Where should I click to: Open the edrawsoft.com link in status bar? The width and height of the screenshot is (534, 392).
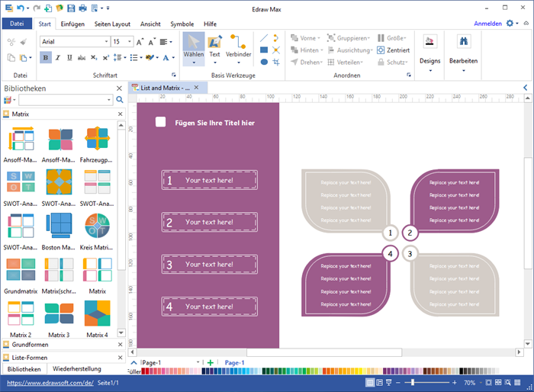44,382
